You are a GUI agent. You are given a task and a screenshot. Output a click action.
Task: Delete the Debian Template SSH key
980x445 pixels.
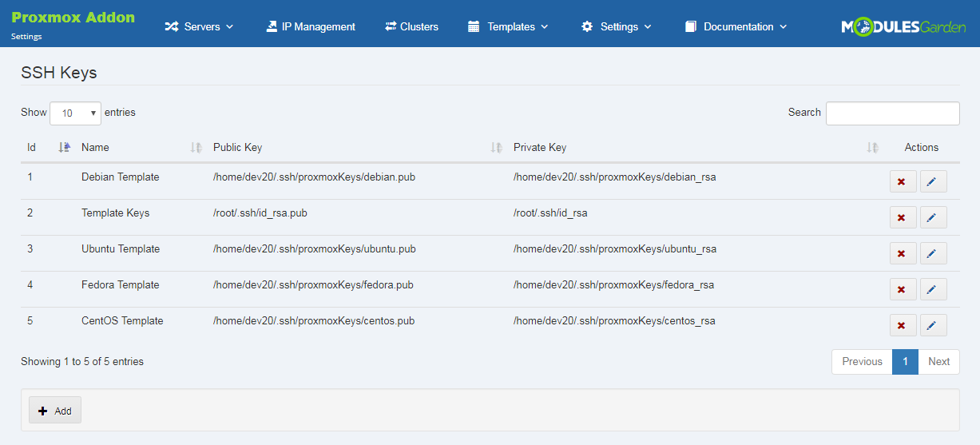pos(903,181)
